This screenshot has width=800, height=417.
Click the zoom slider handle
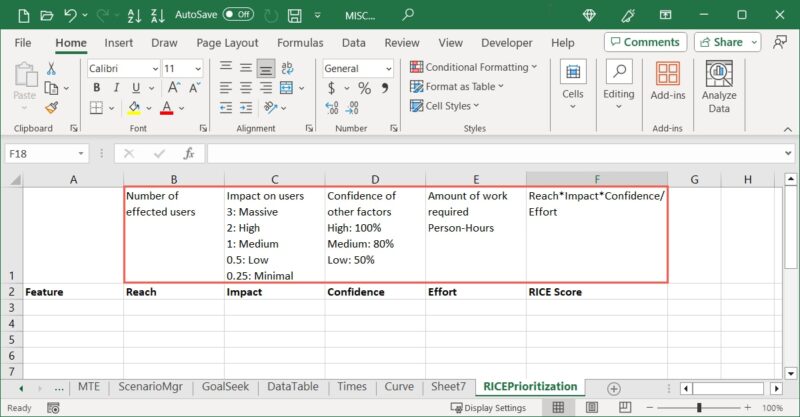(x=699, y=407)
